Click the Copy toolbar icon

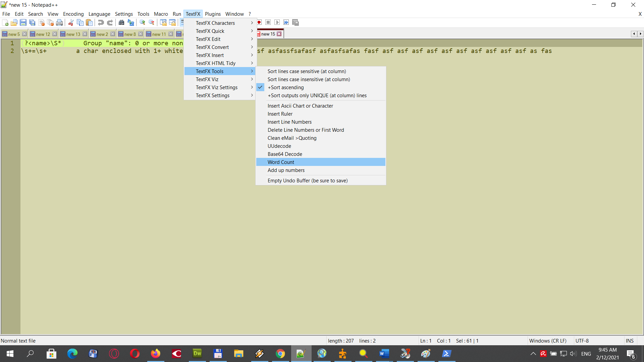pos(80,22)
